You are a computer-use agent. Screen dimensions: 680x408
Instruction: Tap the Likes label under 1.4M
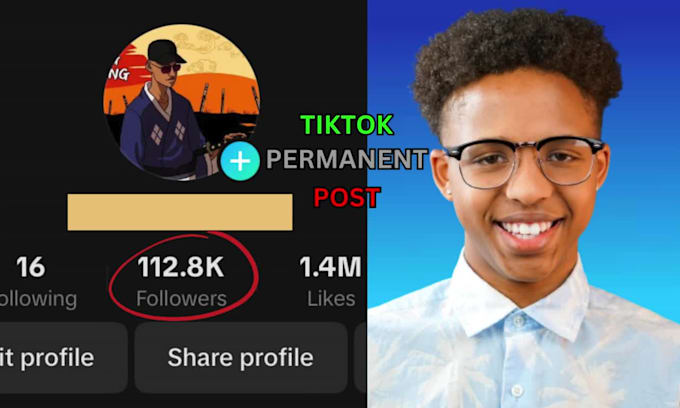click(331, 299)
